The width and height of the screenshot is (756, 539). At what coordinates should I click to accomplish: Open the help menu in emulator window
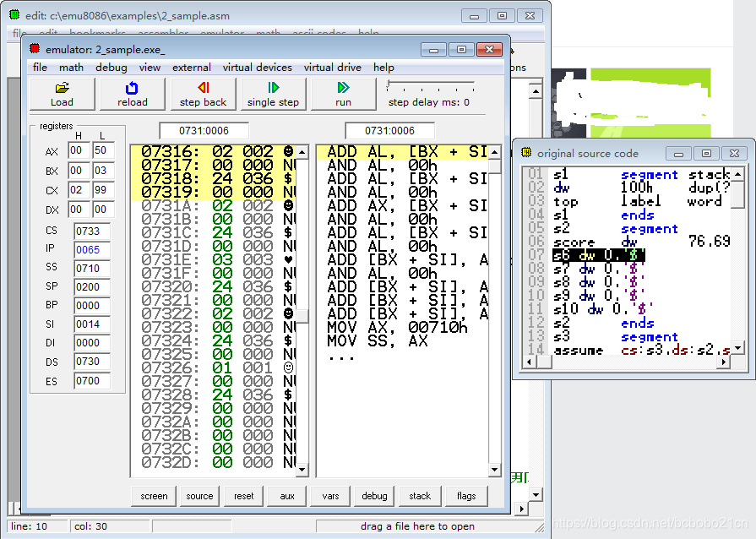pyautogui.click(x=383, y=68)
